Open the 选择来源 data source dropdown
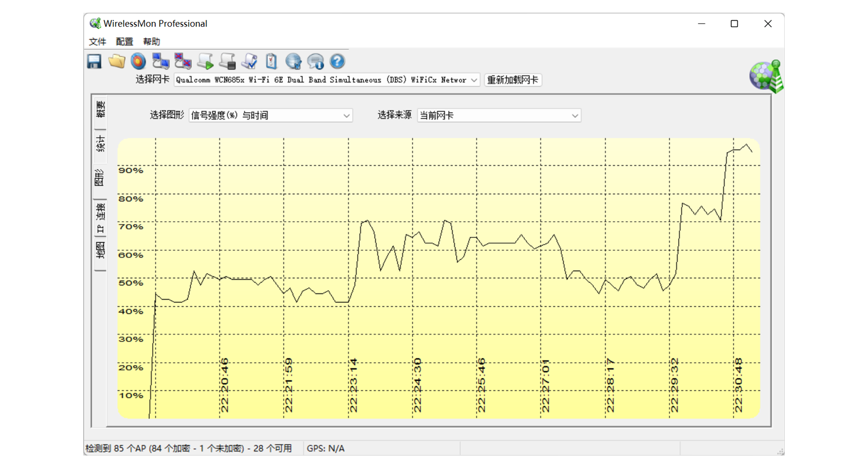Image resolution: width=868 pixels, height=474 pixels. pos(573,115)
